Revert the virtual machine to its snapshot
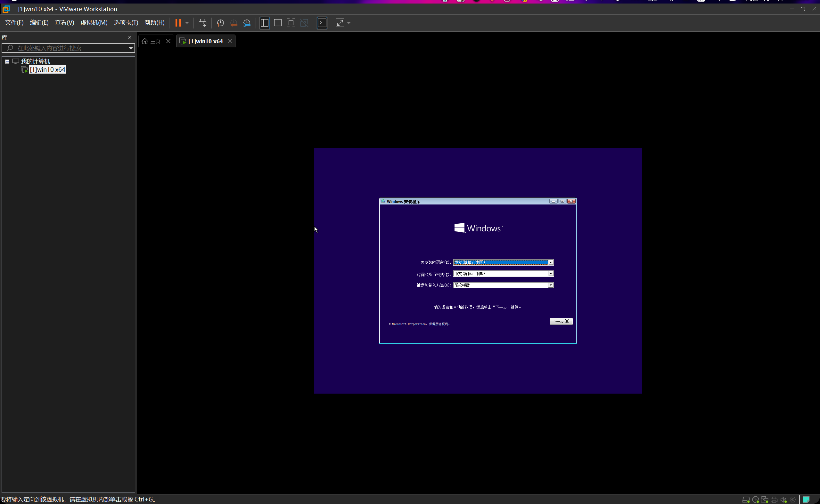 point(234,23)
